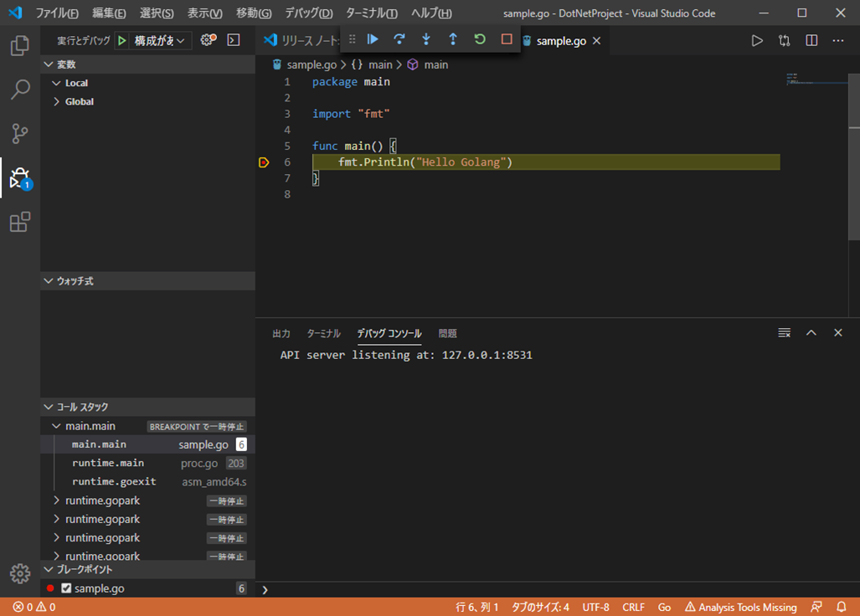Collapse the ウォッチ式 section

(148, 280)
